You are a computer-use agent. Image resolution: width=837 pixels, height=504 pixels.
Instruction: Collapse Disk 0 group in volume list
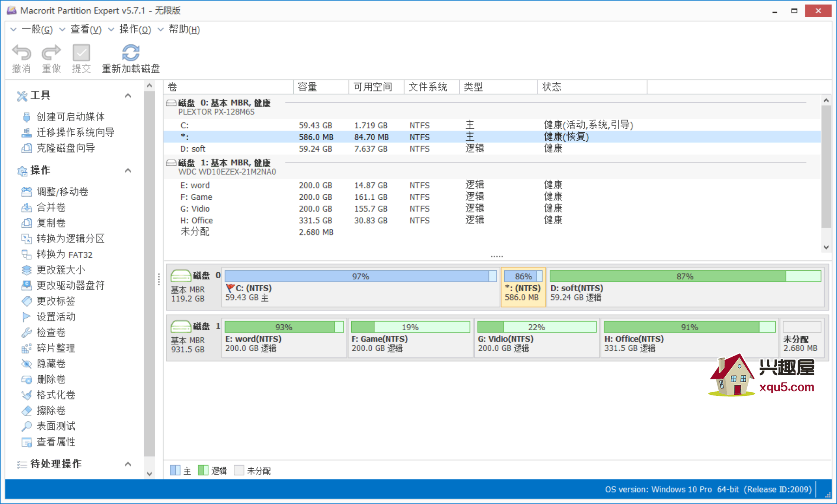pyautogui.click(x=171, y=103)
